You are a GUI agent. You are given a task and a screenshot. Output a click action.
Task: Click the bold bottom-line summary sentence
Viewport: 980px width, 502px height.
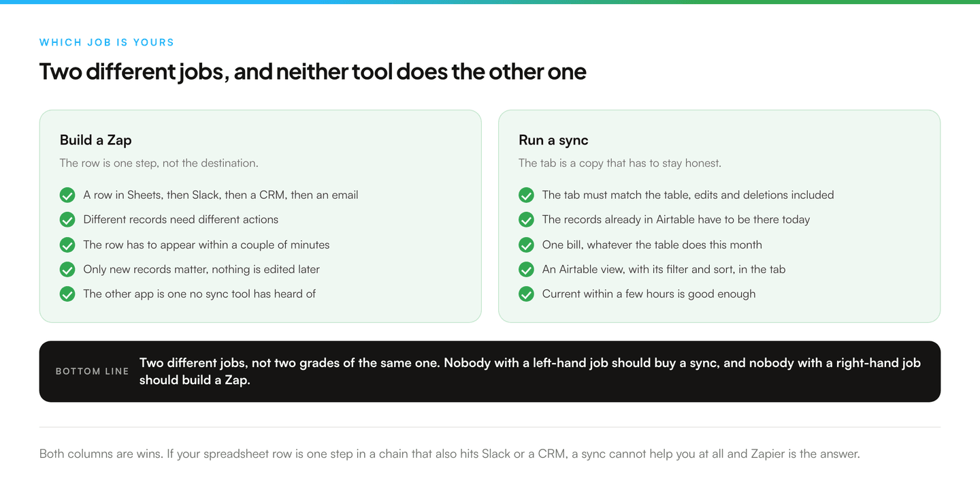pyautogui.click(x=530, y=371)
